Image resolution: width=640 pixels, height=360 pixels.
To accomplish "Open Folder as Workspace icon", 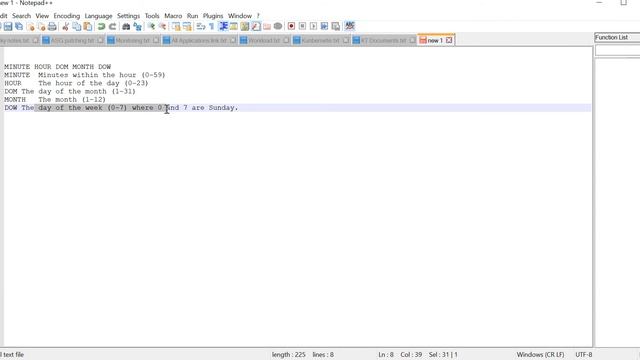I will (x=267, y=27).
